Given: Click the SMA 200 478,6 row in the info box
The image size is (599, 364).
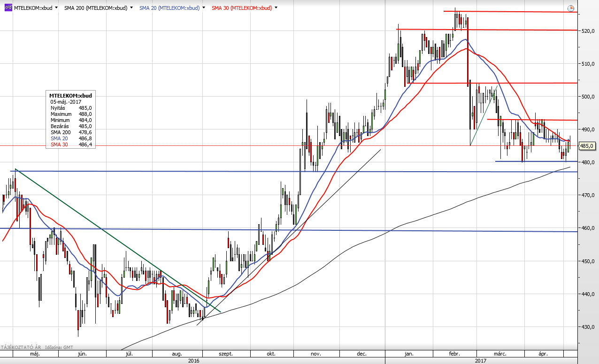Looking at the screenshot, I should 70,132.
